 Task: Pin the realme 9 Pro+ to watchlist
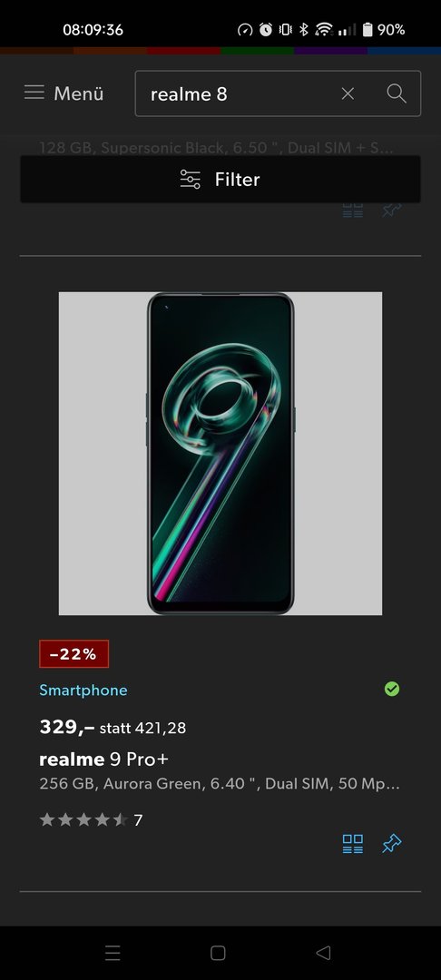[392, 844]
